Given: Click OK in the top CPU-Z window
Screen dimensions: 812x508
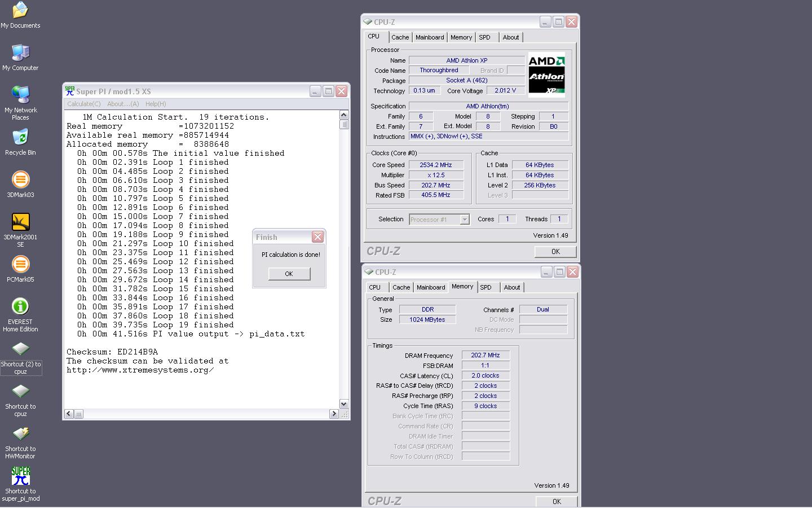Looking at the screenshot, I should 555,252.
